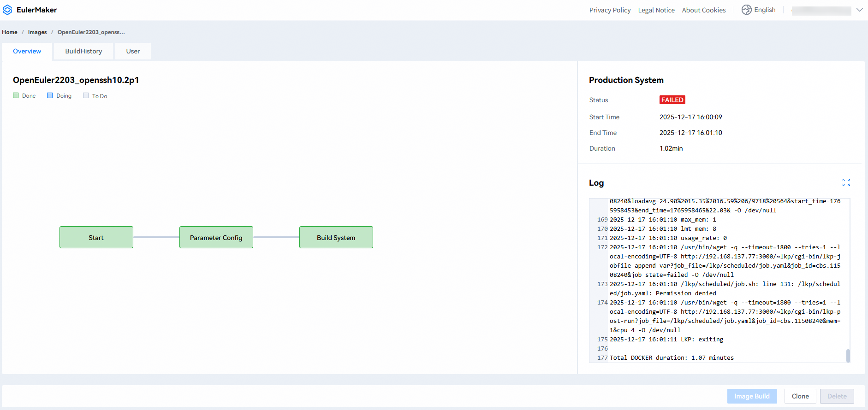Click the gray To Do legend swatch
The image size is (868, 410).
point(86,95)
